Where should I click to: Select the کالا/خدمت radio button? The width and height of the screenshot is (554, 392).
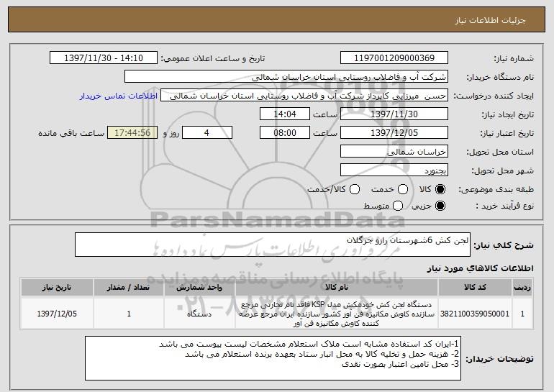[355, 189]
